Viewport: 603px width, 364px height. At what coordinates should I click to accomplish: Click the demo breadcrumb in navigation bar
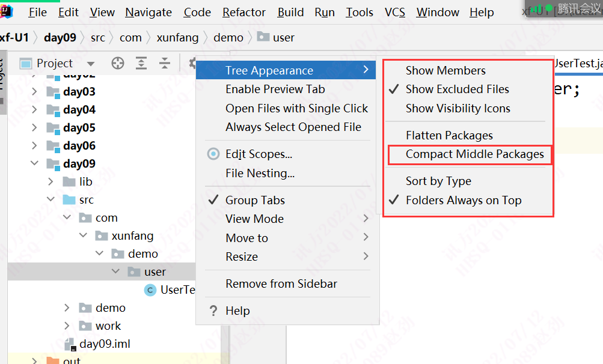(228, 38)
